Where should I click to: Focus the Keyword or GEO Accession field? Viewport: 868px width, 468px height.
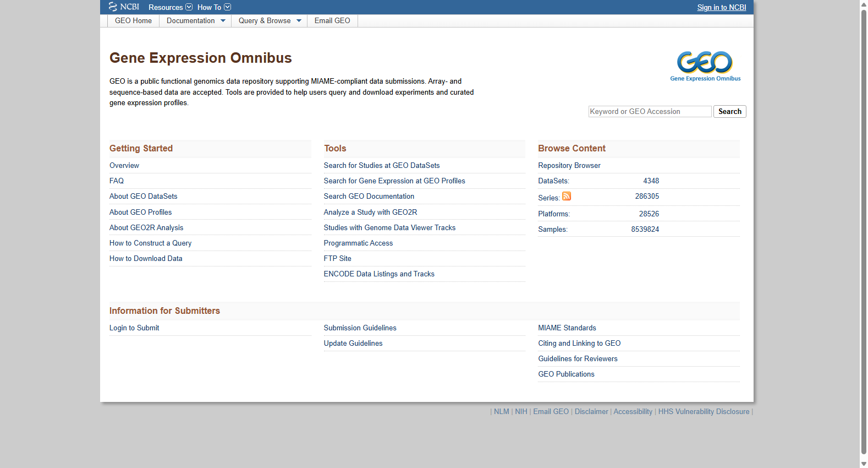(x=650, y=111)
